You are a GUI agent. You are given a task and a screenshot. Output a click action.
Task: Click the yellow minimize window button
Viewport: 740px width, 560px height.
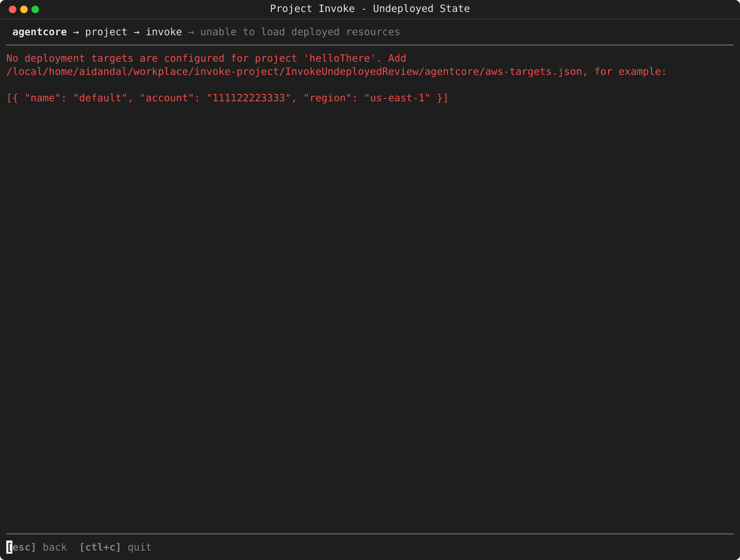coord(24,9)
